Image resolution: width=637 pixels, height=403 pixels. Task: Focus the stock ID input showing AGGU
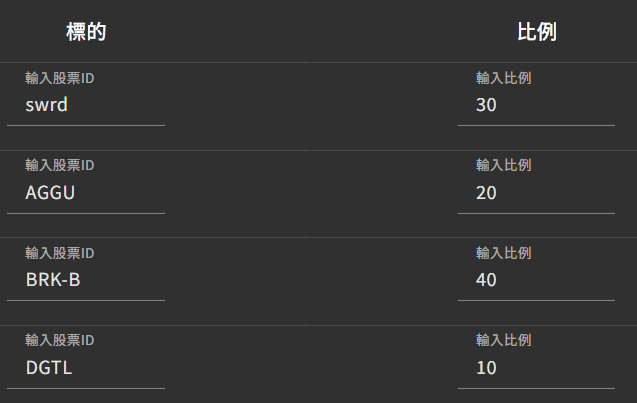pyautogui.click(x=85, y=192)
